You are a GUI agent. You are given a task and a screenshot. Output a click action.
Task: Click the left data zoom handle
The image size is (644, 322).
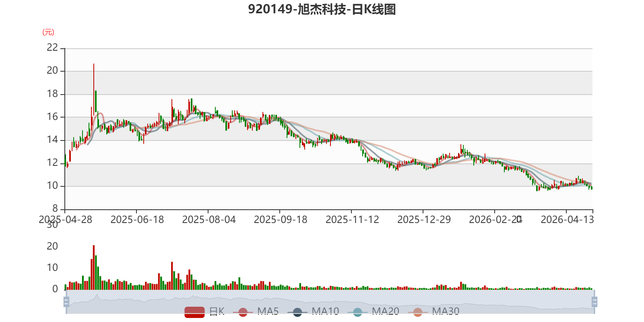pos(66,301)
